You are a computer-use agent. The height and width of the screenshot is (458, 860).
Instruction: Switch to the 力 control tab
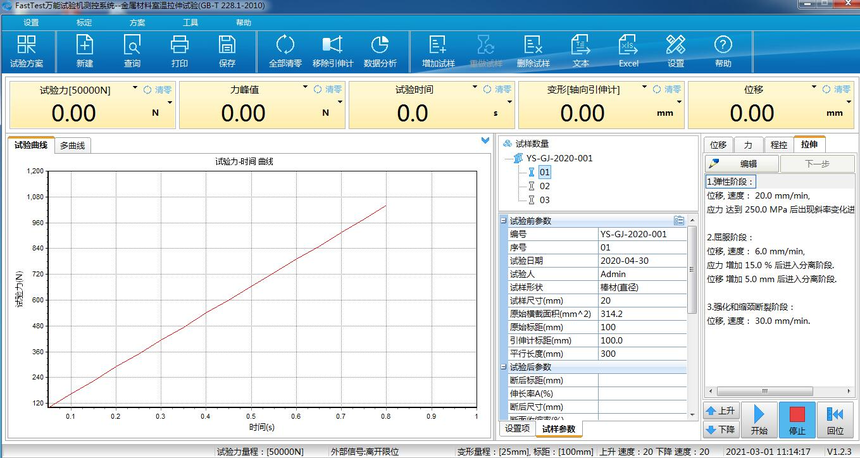click(748, 145)
